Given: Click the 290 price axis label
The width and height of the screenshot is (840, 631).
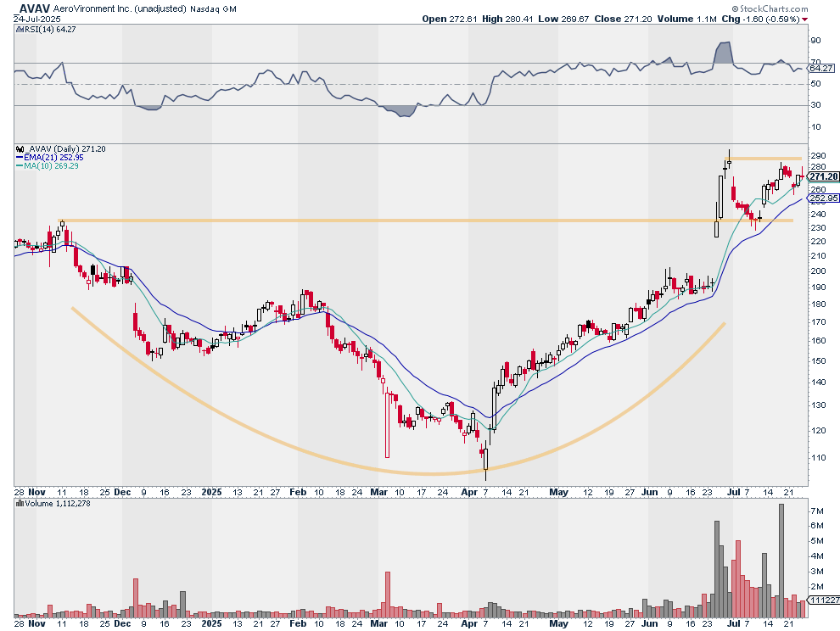Looking at the screenshot, I should tap(818, 155).
